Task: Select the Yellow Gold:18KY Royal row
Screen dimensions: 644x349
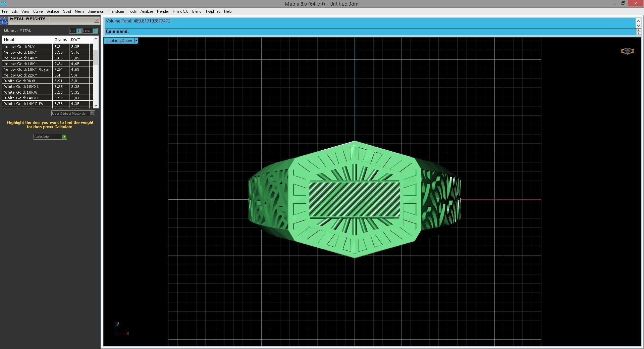Action: click(x=47, y=69)
